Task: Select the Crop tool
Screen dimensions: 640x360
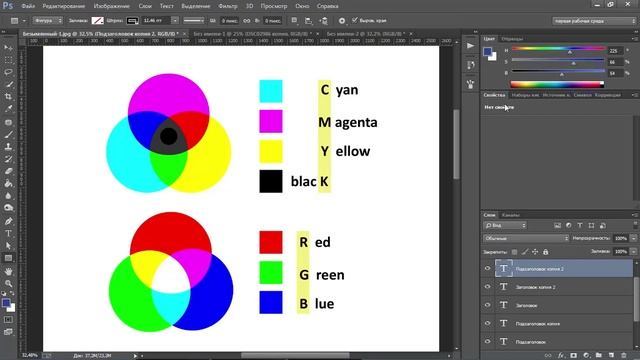Action: (x=8, y=97)
